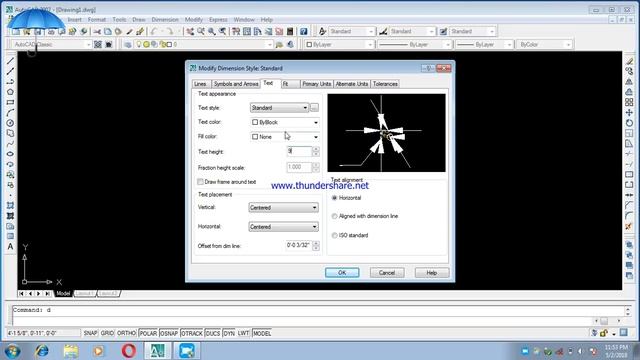Open the linetype ByLayer dropdown in toolbar
The width and height of the screenshot is (640, 360).
415,44
